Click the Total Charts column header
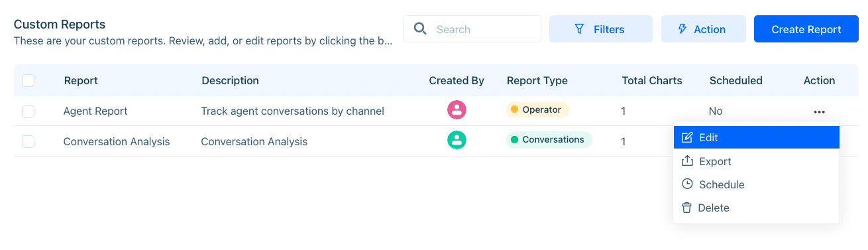 tap(652, 81)
